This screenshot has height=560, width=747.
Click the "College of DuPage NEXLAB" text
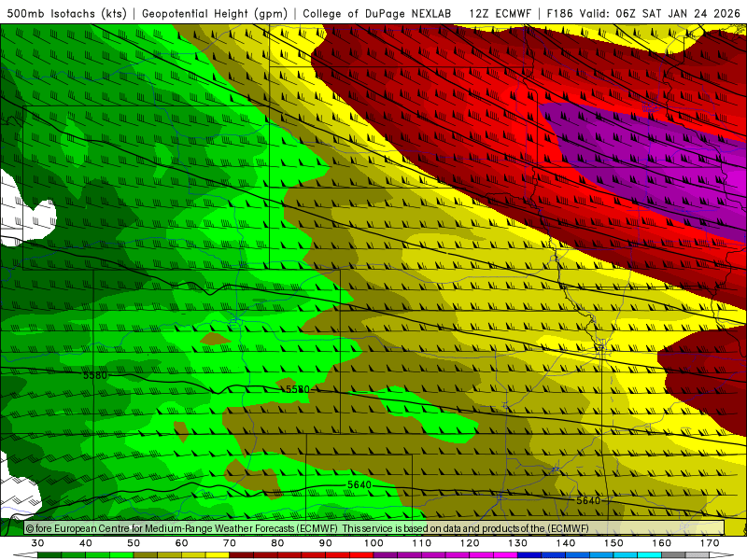click(x=377, y=13)
